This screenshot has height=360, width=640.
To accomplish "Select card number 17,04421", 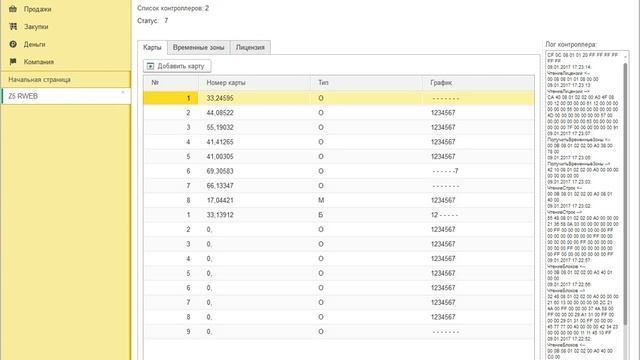I will point(220,200).
